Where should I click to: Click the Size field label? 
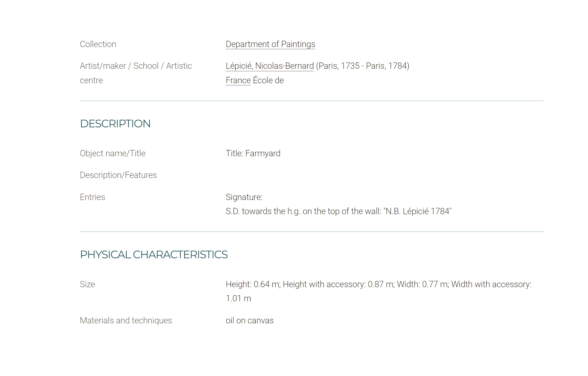tap(87, 284)
